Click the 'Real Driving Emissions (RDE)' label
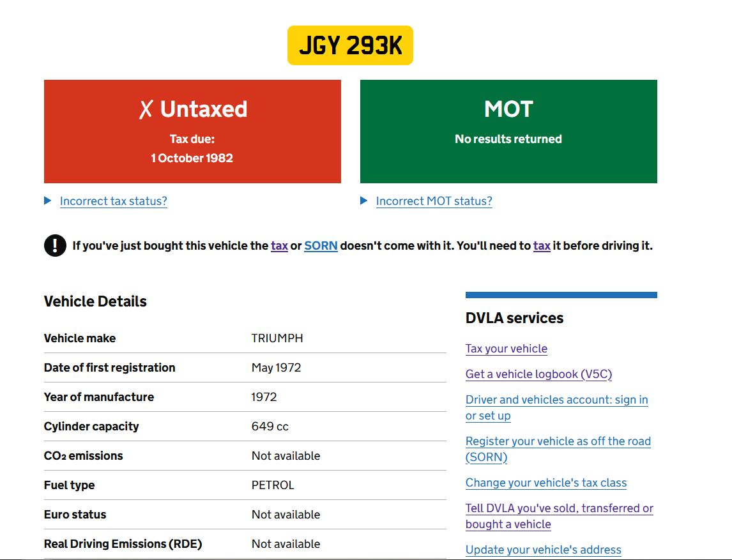732x560 pixels. (123, 544)
